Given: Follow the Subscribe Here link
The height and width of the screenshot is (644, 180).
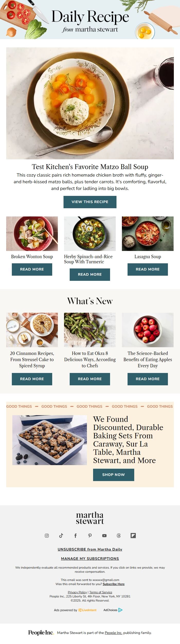Looking at the screenshot, I should click(114, 584).
